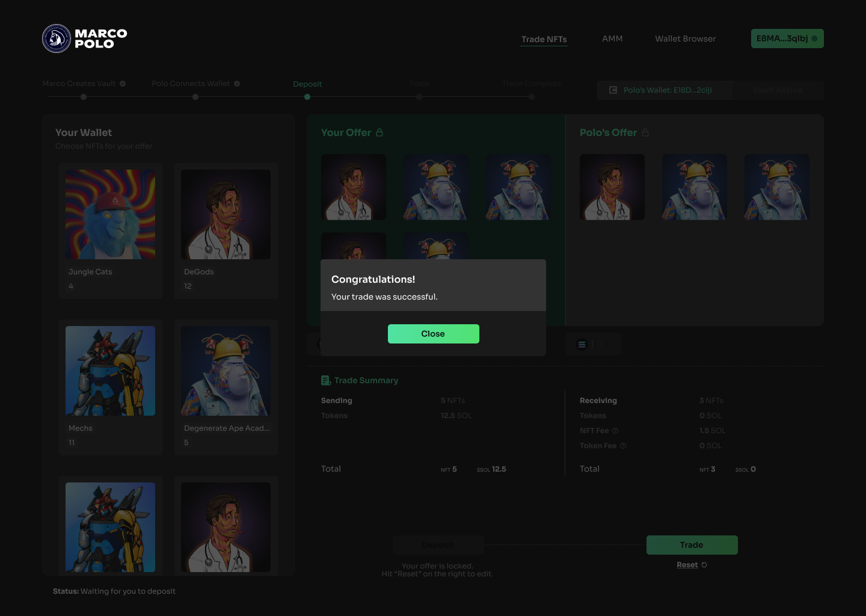Close the trade success dialog

pyautogui.click(x=434, y=333)
